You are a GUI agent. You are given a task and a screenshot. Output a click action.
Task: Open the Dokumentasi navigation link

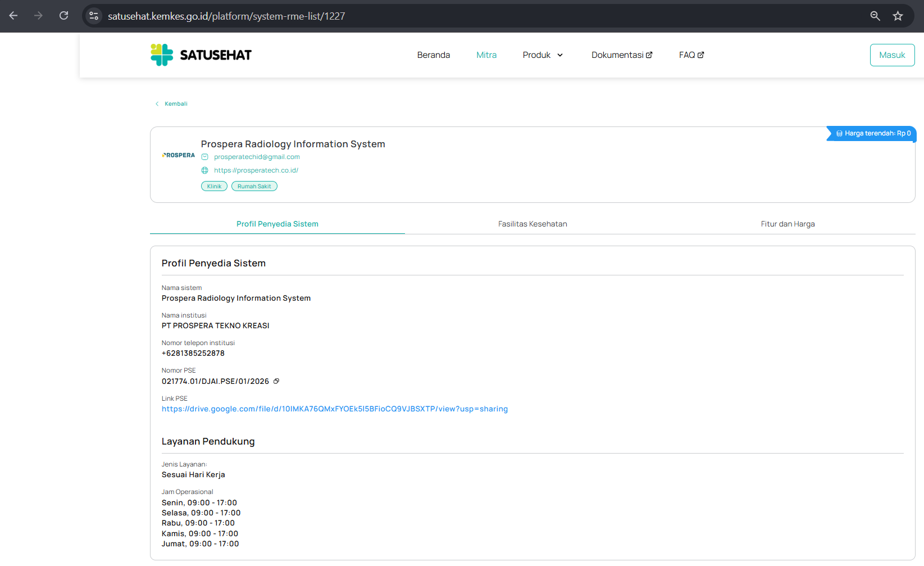pos(622,55)
